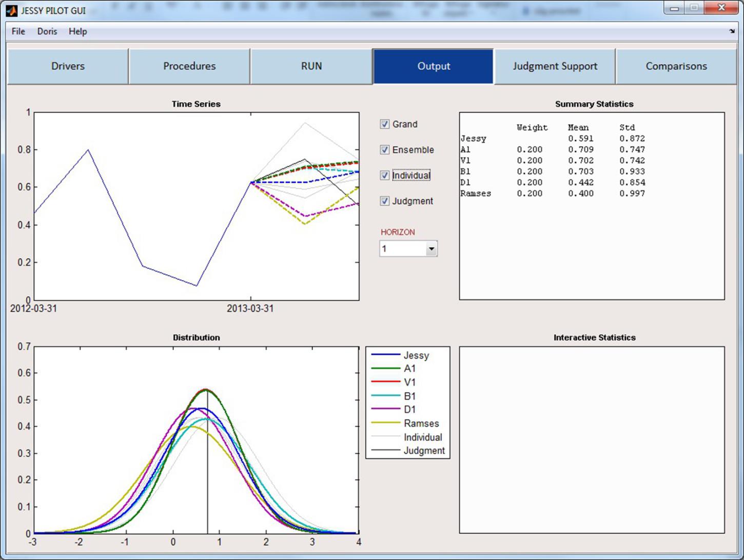This screenshot has height=560, width=744.
Task: Toggle the Judgment checkbox
Action: [x=385, y=201]
